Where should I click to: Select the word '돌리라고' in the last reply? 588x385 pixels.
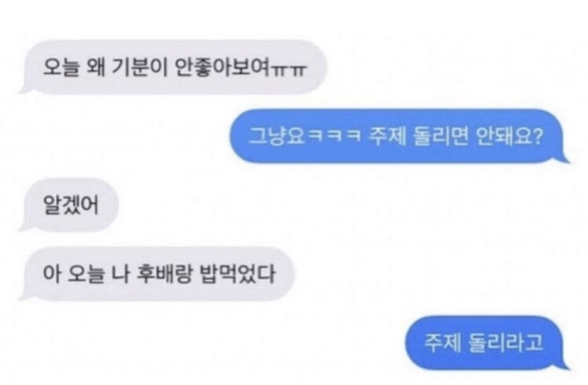tap(506, 342)
